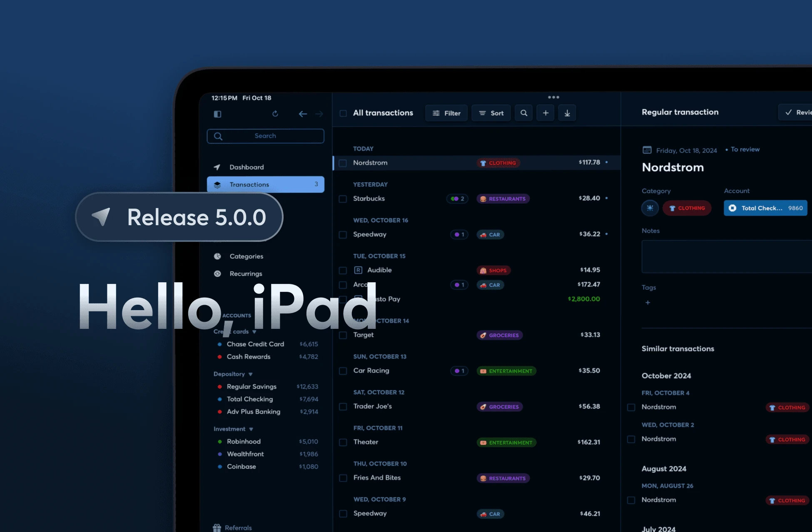
Task: Toggle the sidebar panel icon
Action: point(217,114)
